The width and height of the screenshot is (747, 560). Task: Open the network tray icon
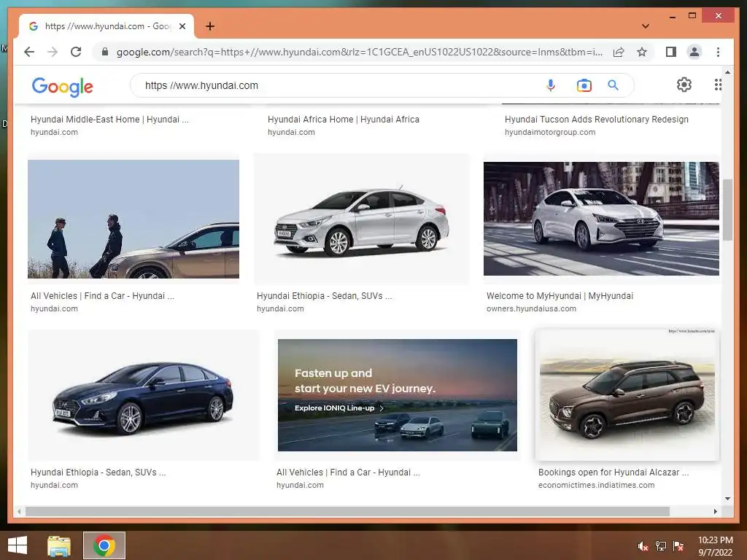pyautogui.click(x=661, y=546)
